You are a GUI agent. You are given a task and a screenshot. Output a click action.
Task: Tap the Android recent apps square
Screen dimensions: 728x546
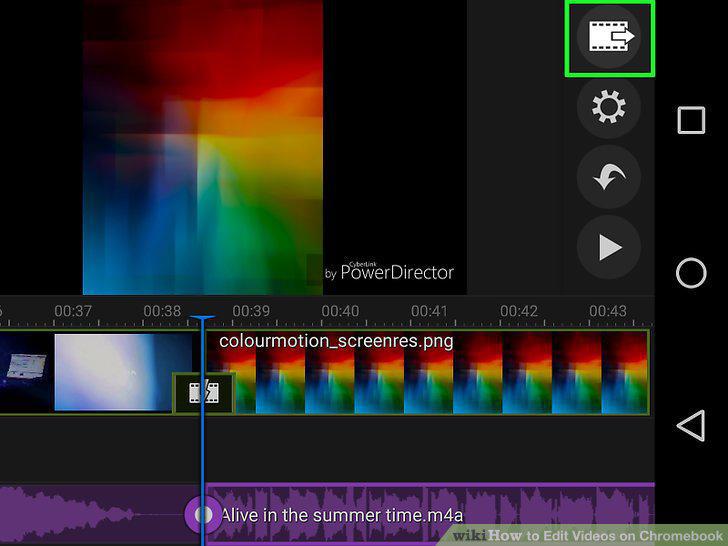691,120
